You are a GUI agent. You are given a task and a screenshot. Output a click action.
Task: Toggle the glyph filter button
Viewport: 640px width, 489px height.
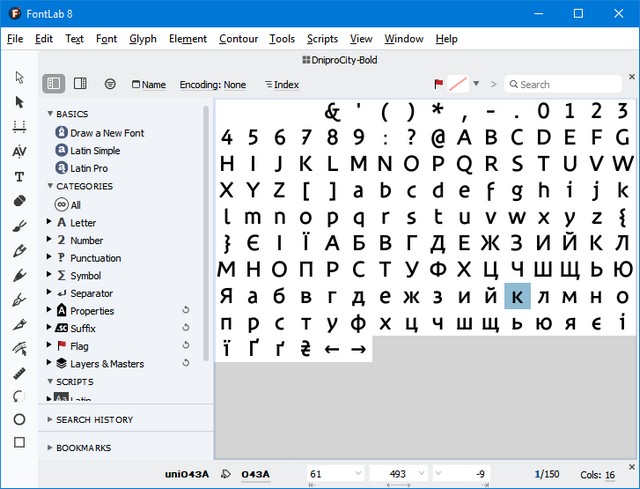coord(110,84)
